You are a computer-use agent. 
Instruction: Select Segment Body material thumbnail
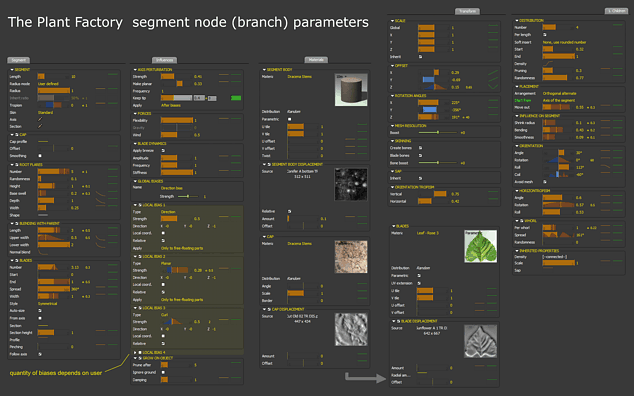point(351,90)
